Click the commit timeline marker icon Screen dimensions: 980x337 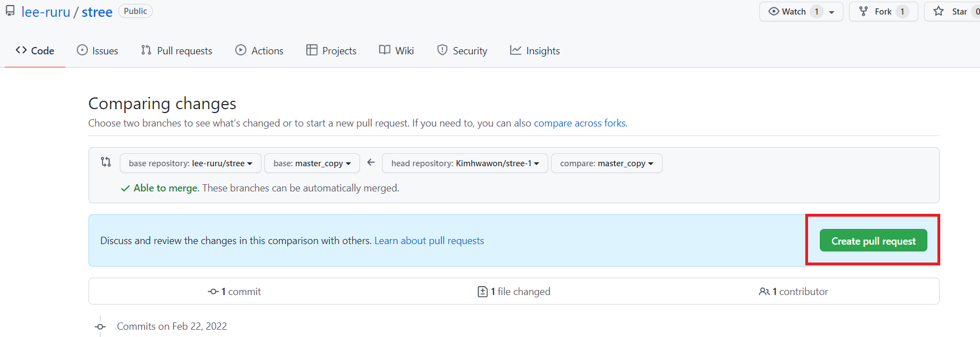(100, 326)
